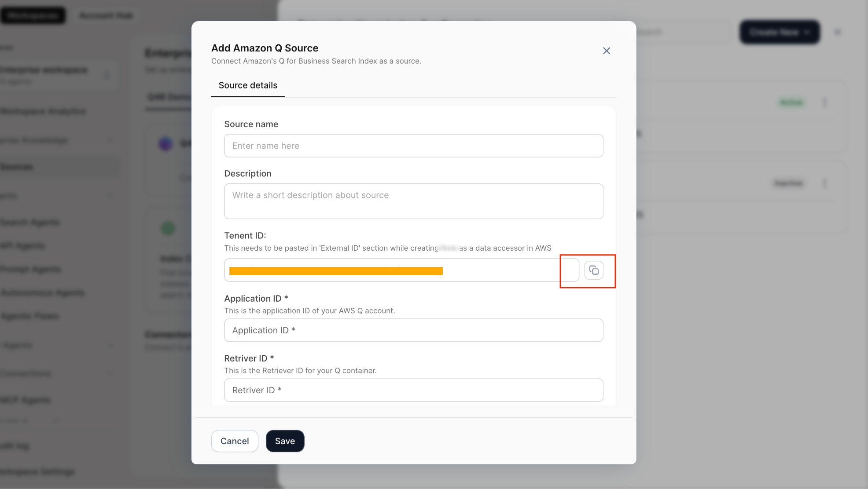The height and width of the screenshot is (489, 868).
Task: Copy the Tenent ID to clipboard
Action: pos(594,270)
